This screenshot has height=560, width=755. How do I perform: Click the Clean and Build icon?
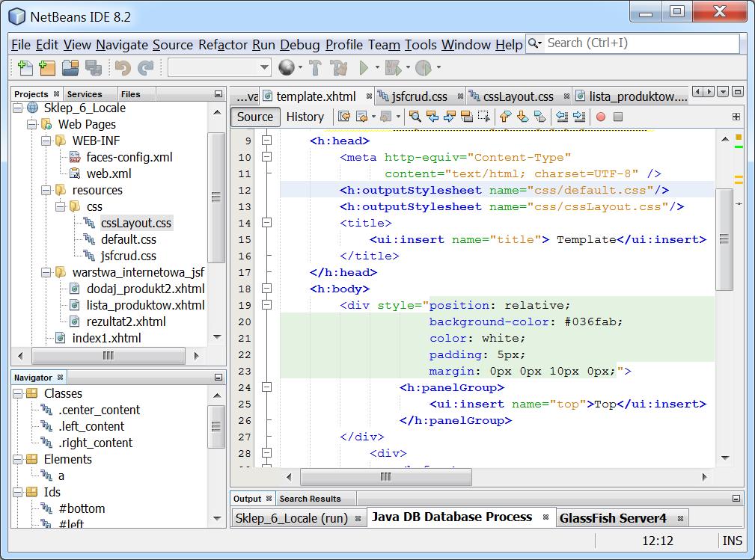point(339,68)
